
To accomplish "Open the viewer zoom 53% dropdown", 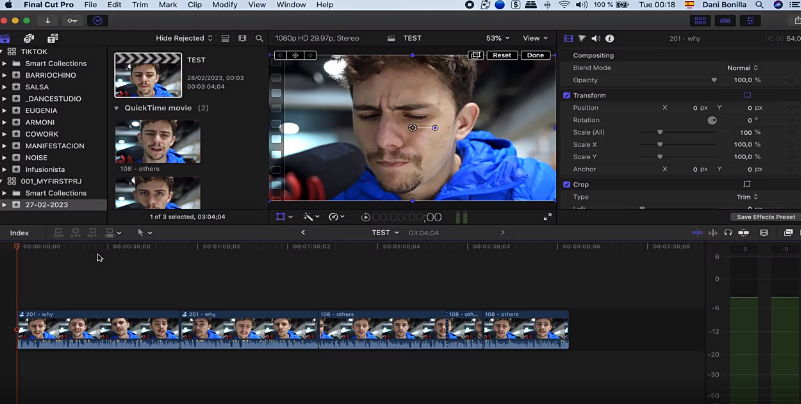I will pos(498,39).
